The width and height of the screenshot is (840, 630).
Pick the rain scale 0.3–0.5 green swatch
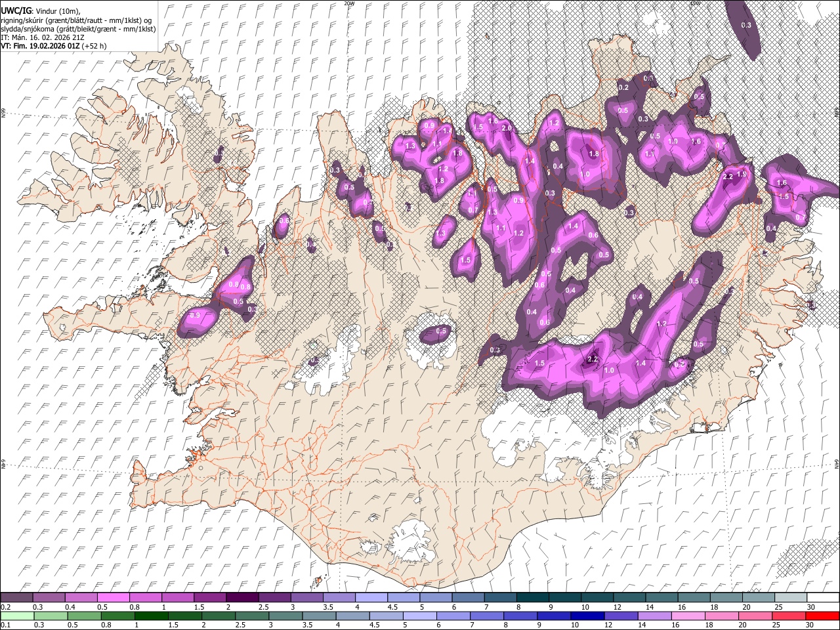pos(50,616)
